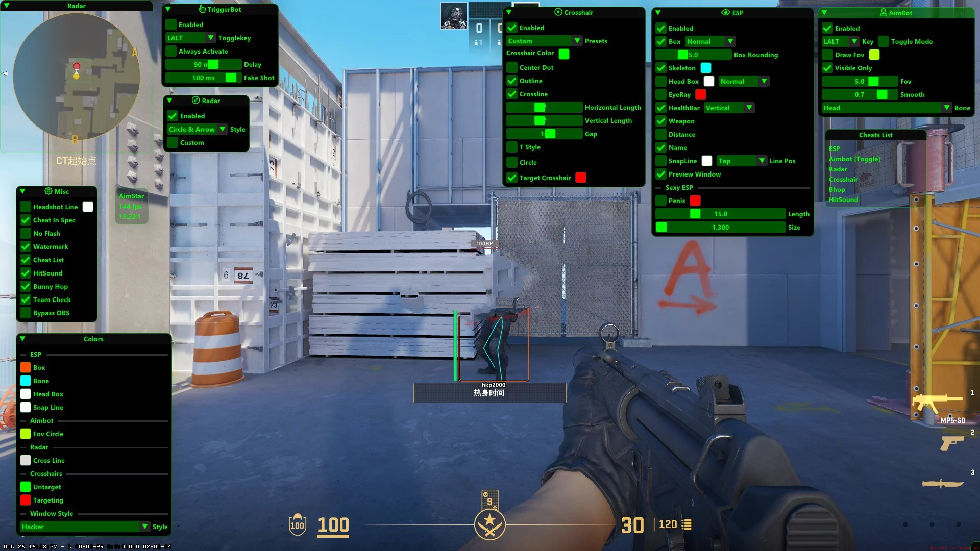Click the Target Crosshair red swatch
The height and width of the screenshot is (551, 980).
click(580, 178)
